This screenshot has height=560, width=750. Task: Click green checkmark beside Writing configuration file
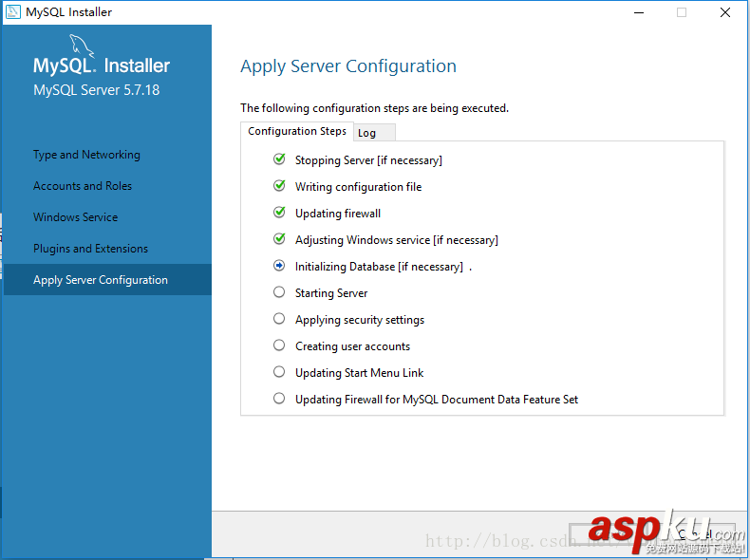279,186
